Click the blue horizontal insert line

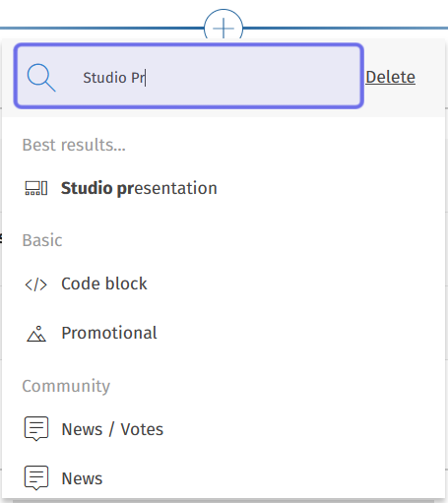(x=101, y=28)
